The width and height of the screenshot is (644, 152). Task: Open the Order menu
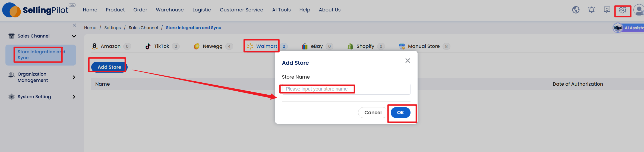tap(140, 10)
